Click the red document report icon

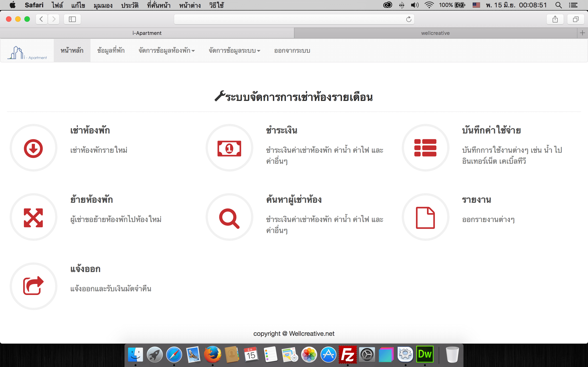click(x=425, y=217)
